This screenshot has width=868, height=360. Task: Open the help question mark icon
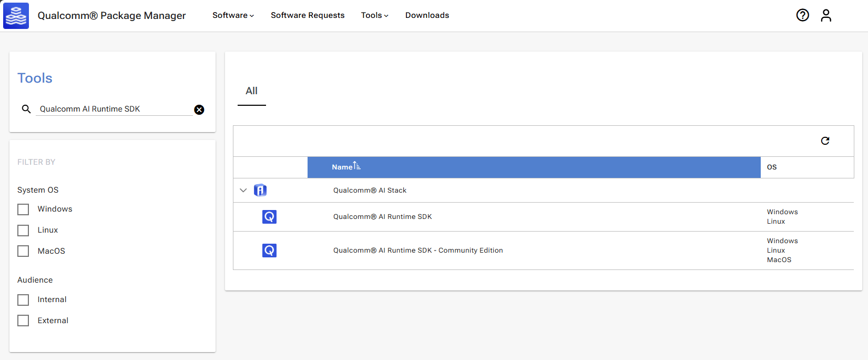click(x=802, y=15)
